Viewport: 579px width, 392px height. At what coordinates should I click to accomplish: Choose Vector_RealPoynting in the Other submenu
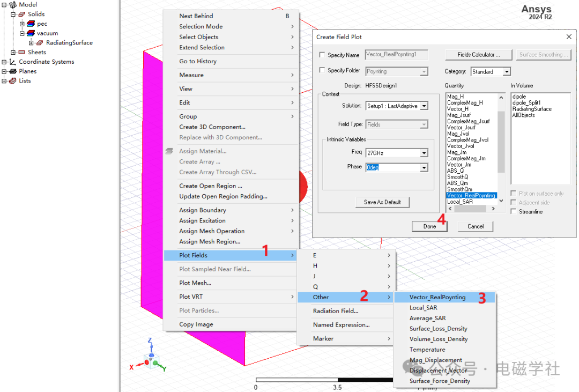click(x=444, y=298)
